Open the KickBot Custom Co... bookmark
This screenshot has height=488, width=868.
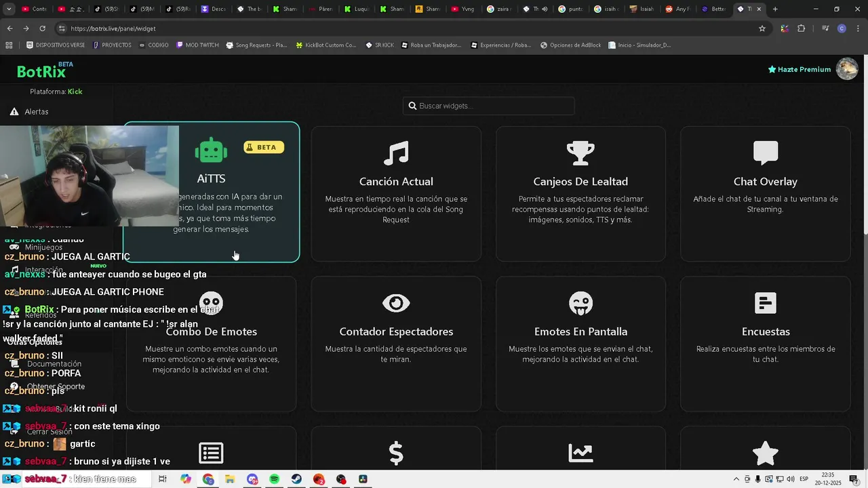click(326, 45)
